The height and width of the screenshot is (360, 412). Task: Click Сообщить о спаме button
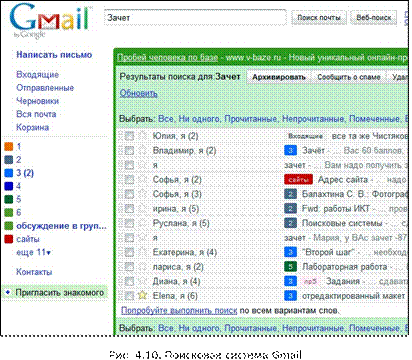[x=349, y=77]
